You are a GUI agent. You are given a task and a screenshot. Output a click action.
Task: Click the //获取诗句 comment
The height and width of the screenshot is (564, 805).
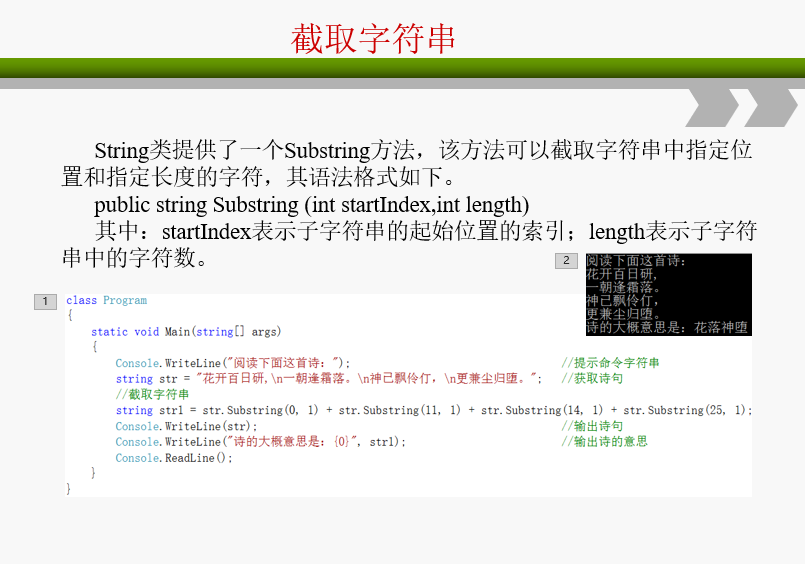click(x=592, y=379)
